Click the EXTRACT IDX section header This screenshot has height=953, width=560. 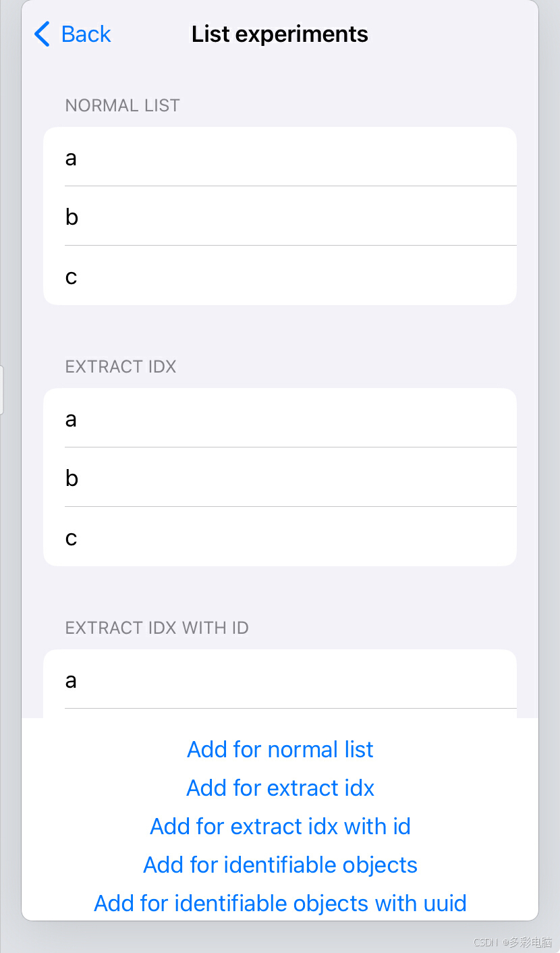tap(120, 366)
